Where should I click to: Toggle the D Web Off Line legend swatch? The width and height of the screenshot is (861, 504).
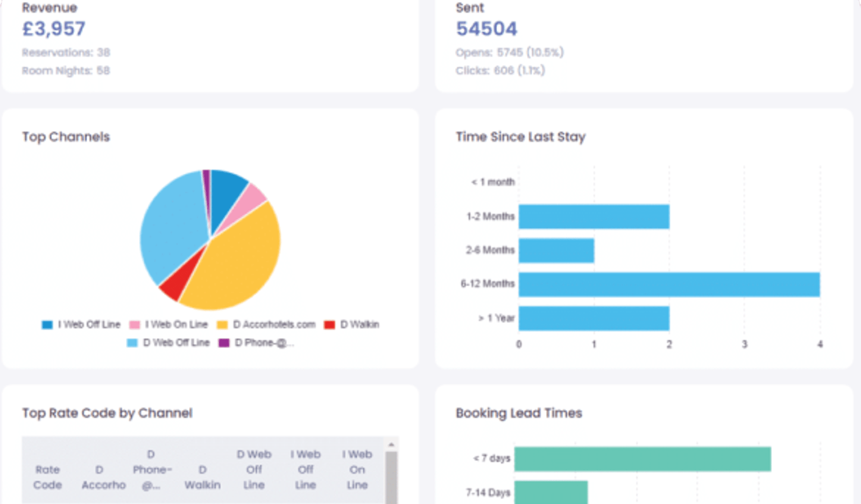point(132,343)
